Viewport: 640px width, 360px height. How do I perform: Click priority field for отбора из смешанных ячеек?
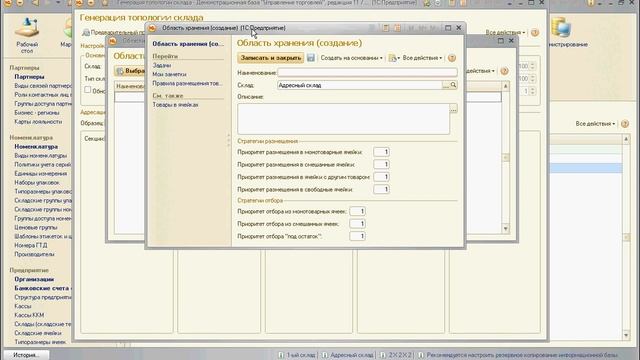click(357, 224)
